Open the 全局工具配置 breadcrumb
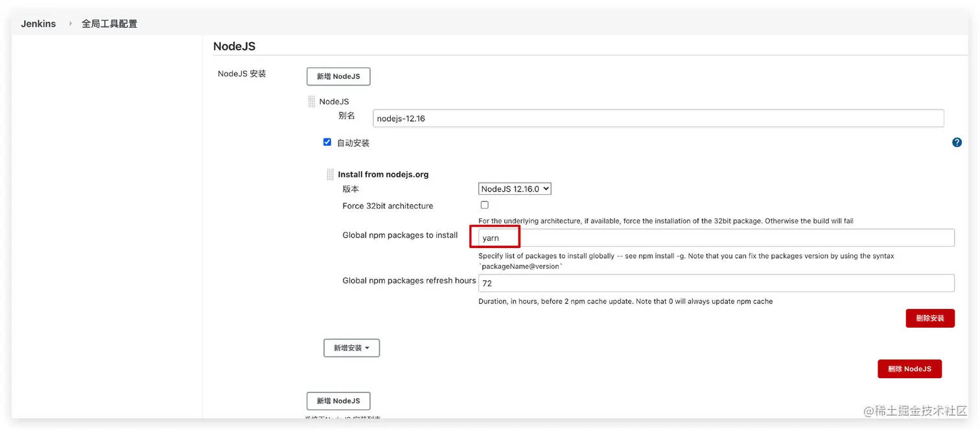Image resolution: width=980 pixels, height=430 pixels. coord(110,23)
